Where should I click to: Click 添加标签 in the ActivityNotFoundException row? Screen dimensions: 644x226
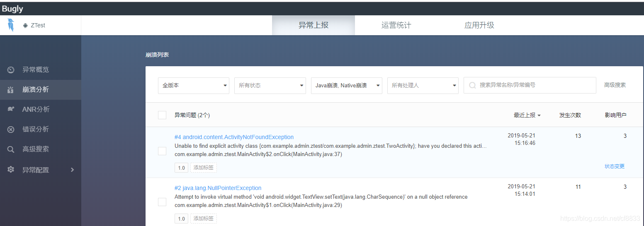pos(204,168)
